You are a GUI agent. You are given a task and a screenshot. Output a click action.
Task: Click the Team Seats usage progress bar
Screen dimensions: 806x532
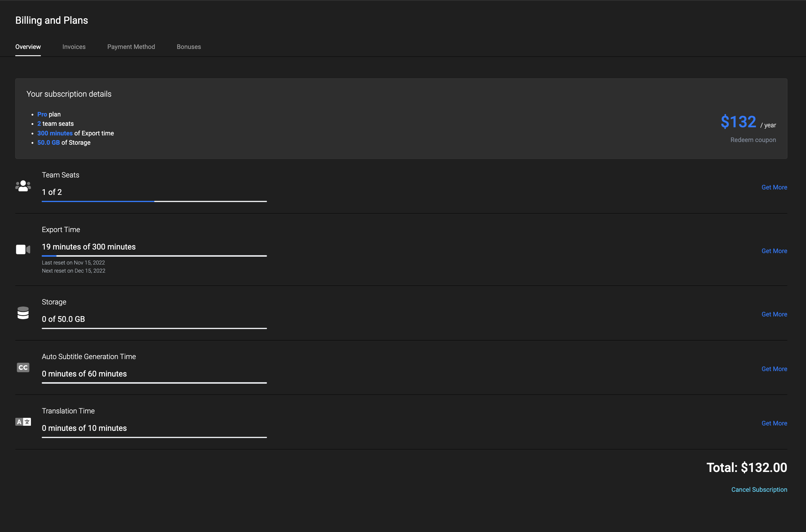(154, 201)
